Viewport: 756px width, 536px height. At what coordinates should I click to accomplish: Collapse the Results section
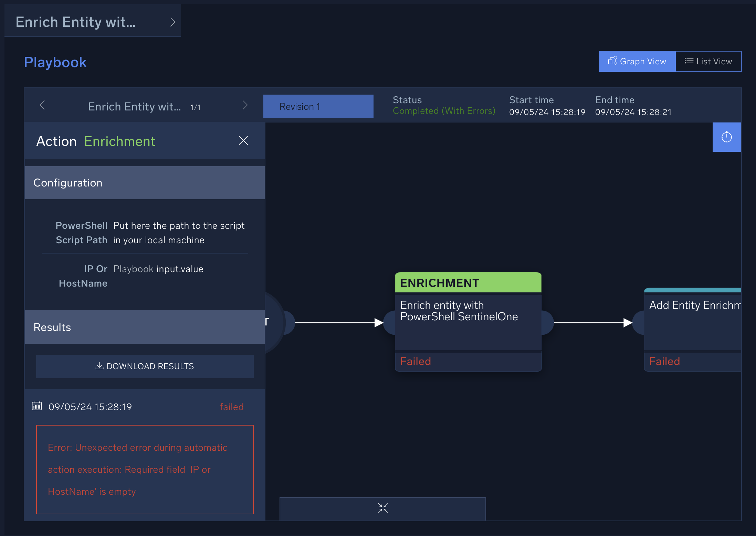pyautogui.click(x=144, y=327)
